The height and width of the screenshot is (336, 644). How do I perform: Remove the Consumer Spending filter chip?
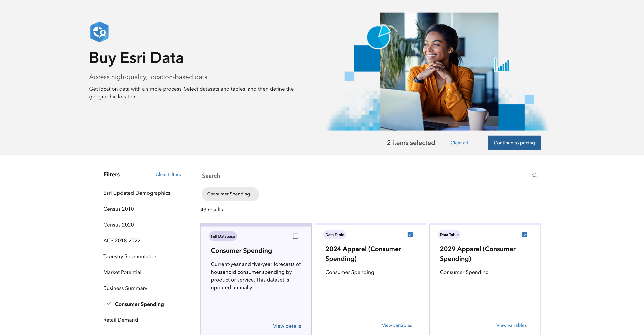[254, 194]
